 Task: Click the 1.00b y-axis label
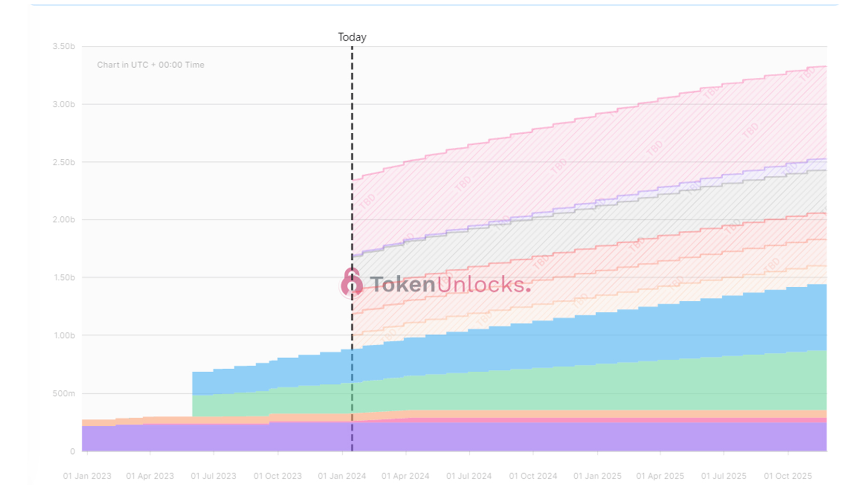pyautogui.click(x=64, y=335)
